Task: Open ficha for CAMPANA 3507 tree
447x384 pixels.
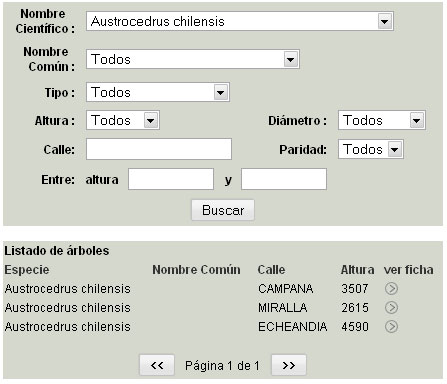Action: pyautogui.click(x=391, y=289)
